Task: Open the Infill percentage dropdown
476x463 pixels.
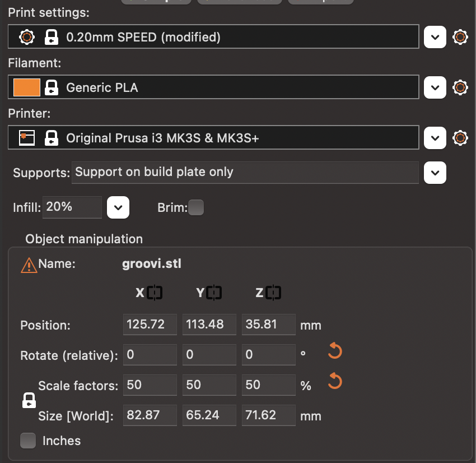Action: (118, 207)
